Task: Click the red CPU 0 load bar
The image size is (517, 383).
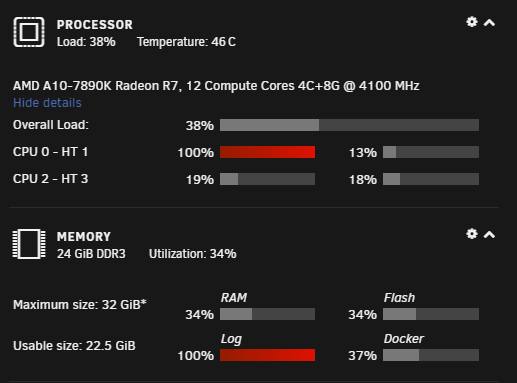Action: [267, 152]
